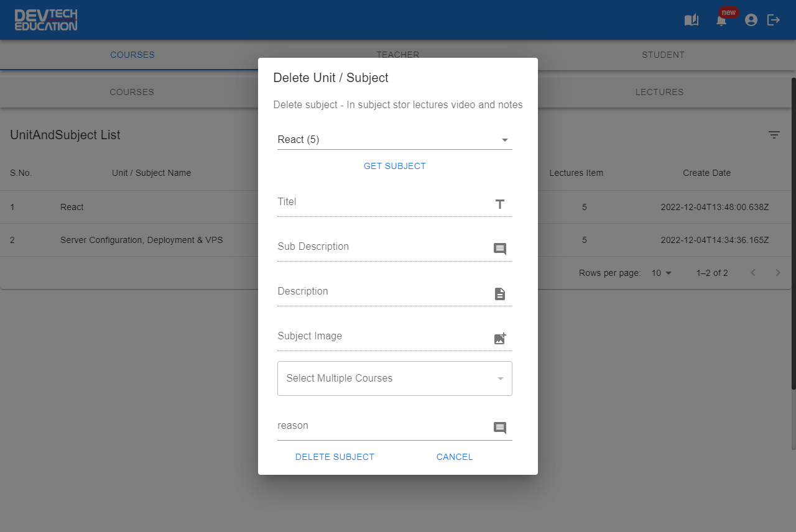Click the 'Lectures Item' column header
The image size is (796, 532).
point(576,173)
